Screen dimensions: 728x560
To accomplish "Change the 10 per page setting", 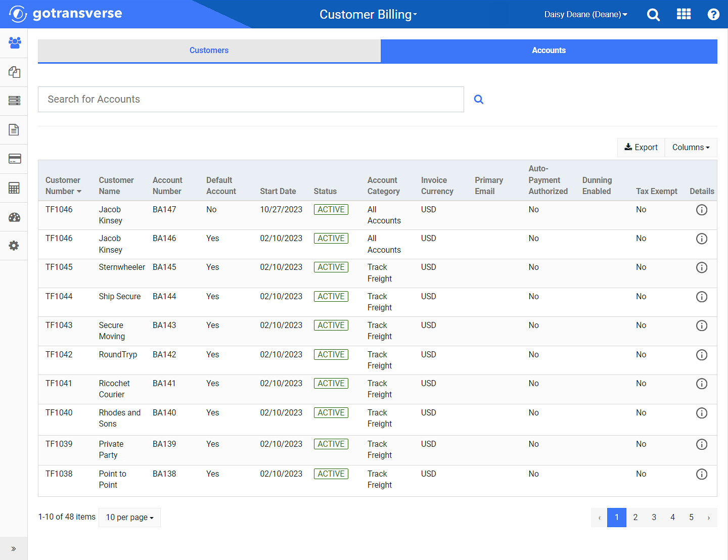I will (129, 517).
